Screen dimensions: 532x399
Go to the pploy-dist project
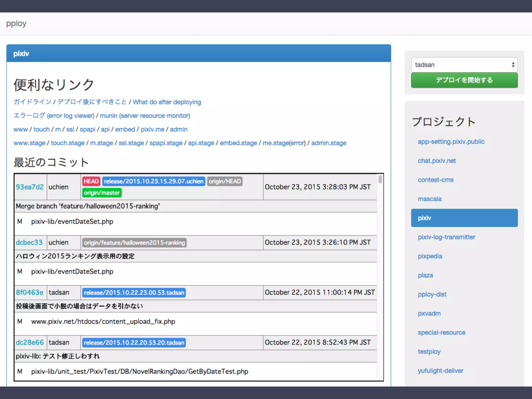pyautogui.click(x=432, y=294)
